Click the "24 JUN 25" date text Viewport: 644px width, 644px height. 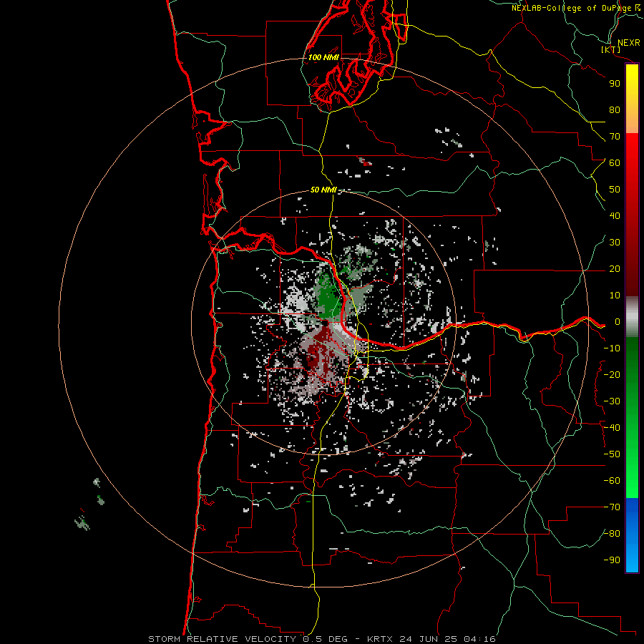429,639
